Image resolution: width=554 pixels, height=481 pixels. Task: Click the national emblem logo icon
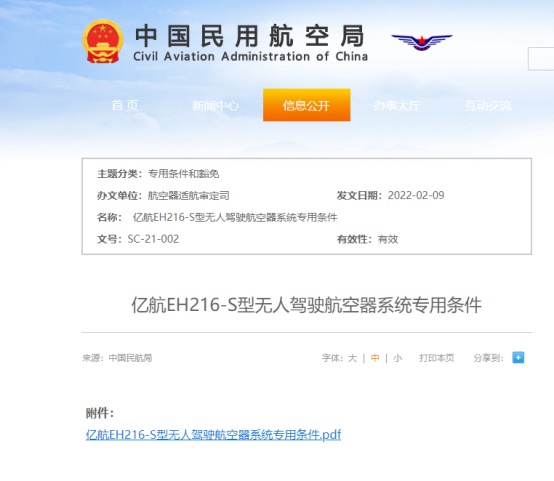103,41
